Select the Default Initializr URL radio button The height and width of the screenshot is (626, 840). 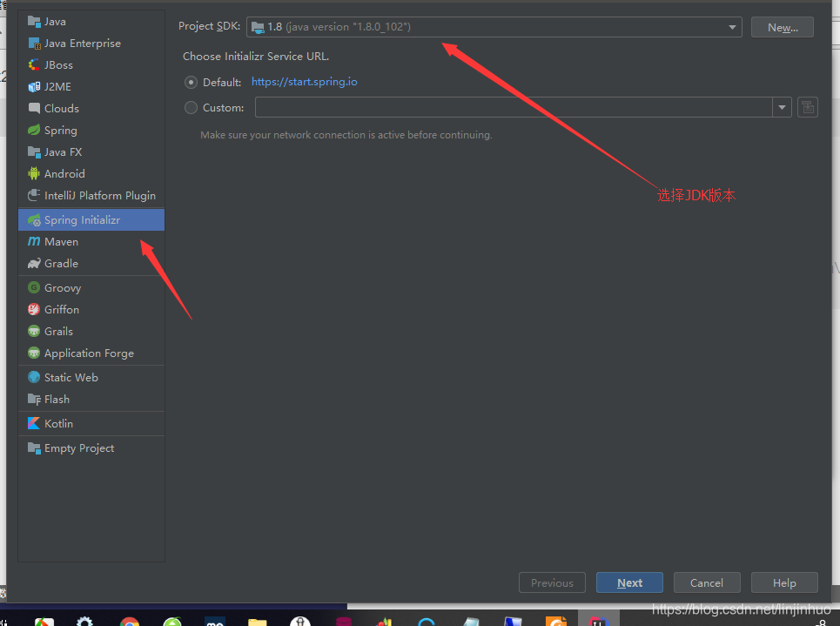pyautogui.click(x=191, y=83)
